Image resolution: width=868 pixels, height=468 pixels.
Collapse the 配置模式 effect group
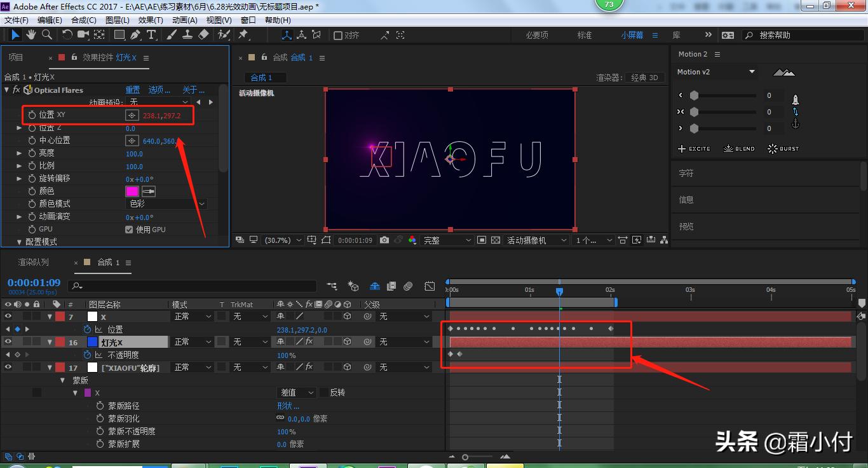19,242
